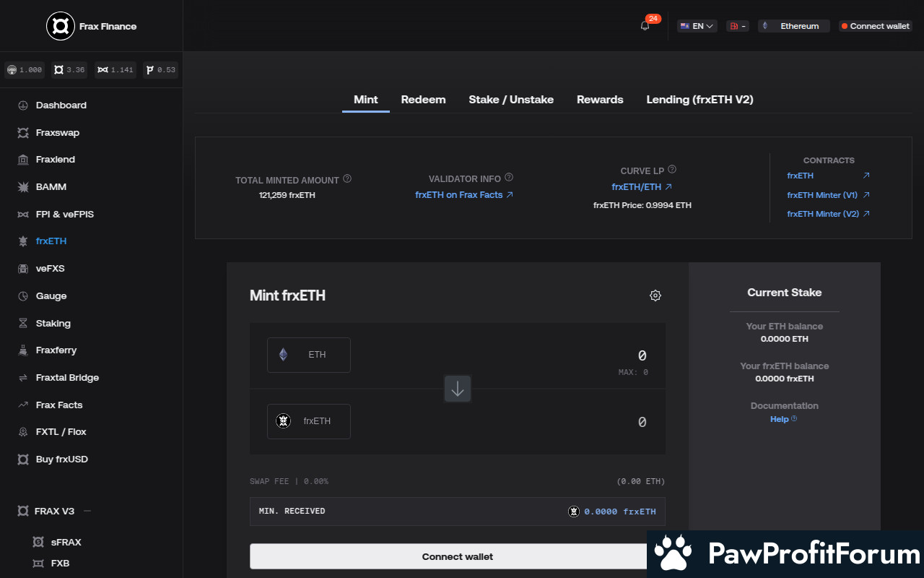Click the sFRAX icon in sidebar
The width and height of the screenshot is (924, 578).
(38, 542)
